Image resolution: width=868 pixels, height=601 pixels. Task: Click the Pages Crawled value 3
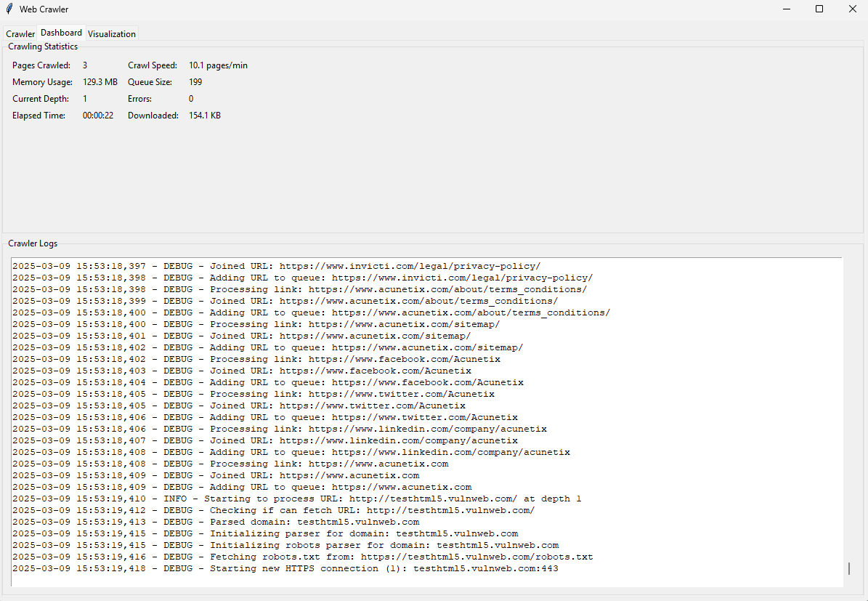click(x=85, y=65)
